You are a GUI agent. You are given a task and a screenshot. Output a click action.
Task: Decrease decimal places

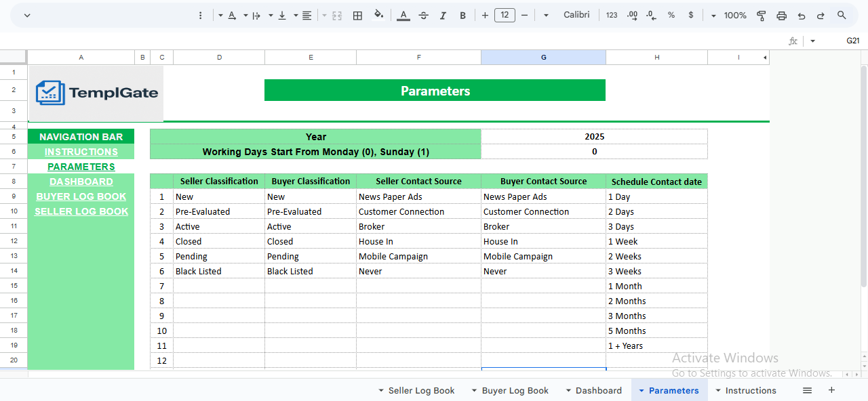pos(652,15)
